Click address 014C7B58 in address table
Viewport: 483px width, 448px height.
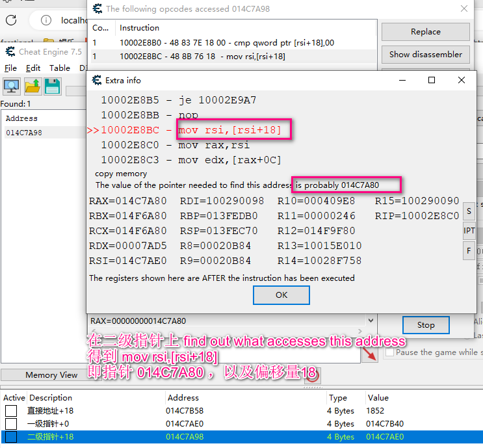coord(185,411)
